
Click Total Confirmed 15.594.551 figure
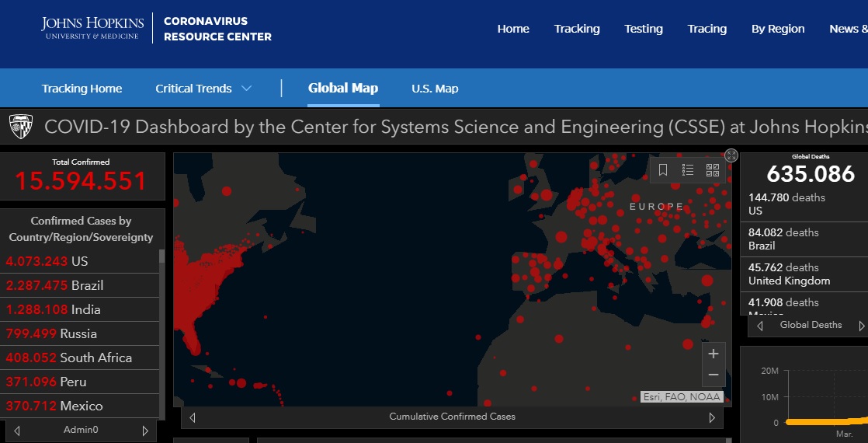81,181
